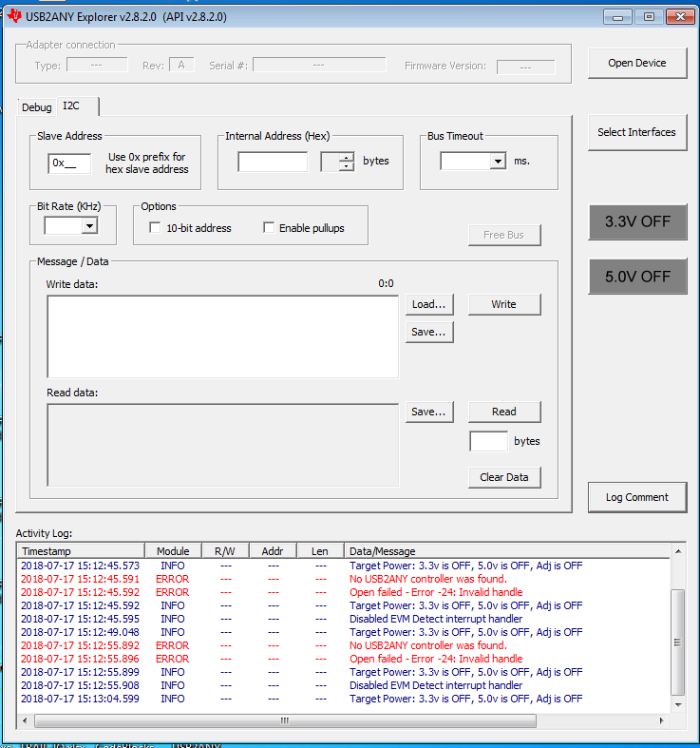Click the Data/Message column header

pyautogui.click(x=507, y=551)
